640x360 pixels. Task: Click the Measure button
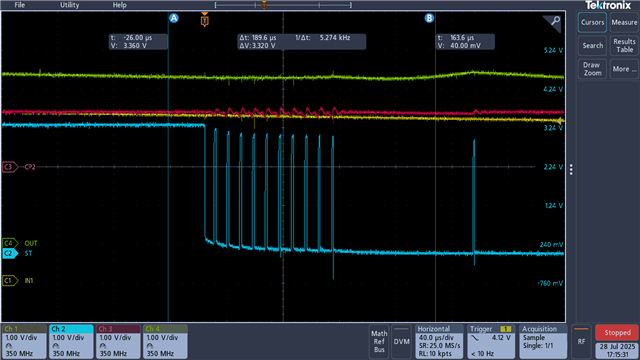[624, 22]
